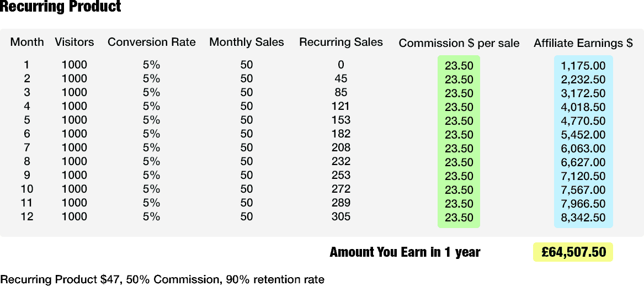Select recurring sales value 305
The height and width of the screenshot is (286, 644).
pos(341,216)
